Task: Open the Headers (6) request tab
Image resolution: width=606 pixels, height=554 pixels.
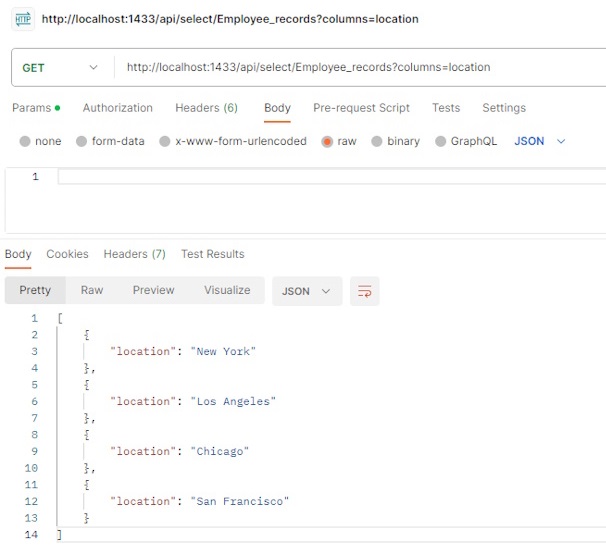Action: 206,108
